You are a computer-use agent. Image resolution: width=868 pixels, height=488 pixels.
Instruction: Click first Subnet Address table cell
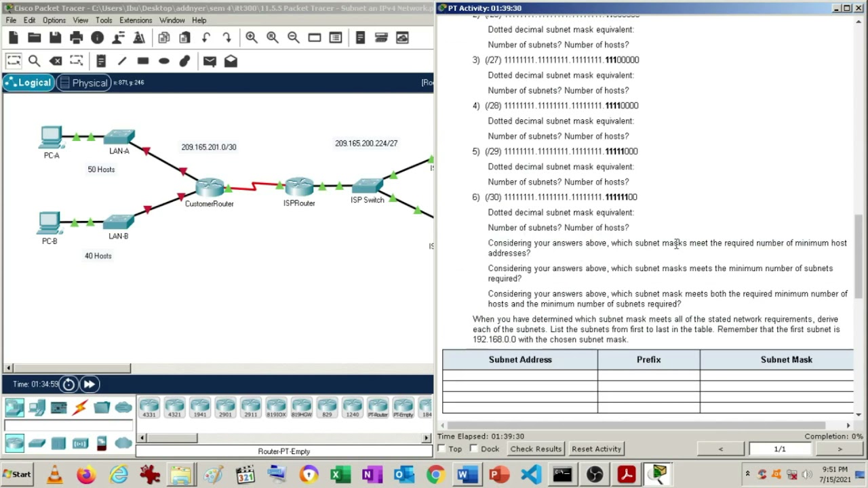coord(520,375)
